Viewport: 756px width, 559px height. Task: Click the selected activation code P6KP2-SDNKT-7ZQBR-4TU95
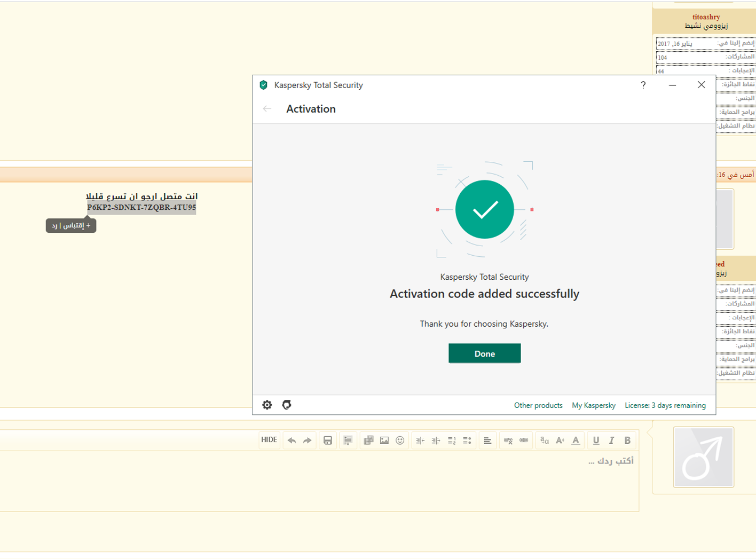coord(141,208)
